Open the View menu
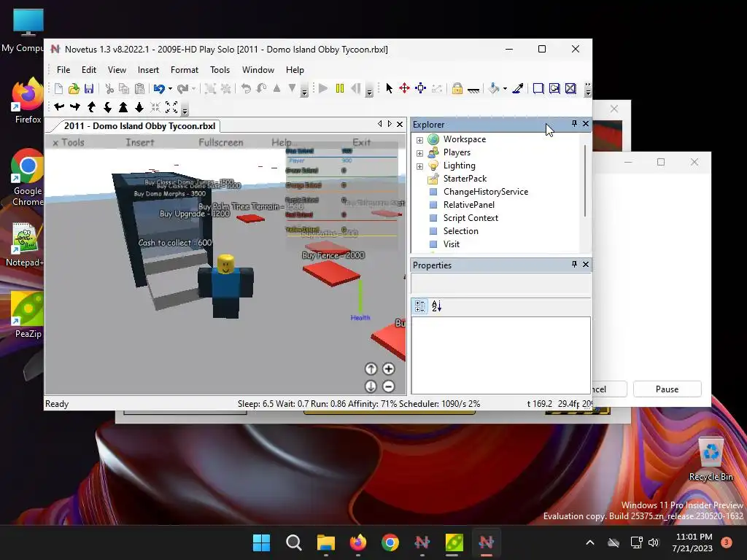The image size is (747, 560). (x=117, y=69)
